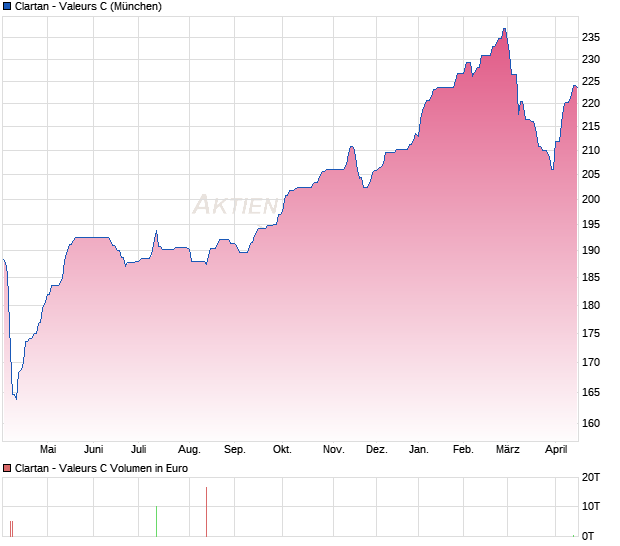
Task: Click the 10T volume axis label
Action: (591, 506)
